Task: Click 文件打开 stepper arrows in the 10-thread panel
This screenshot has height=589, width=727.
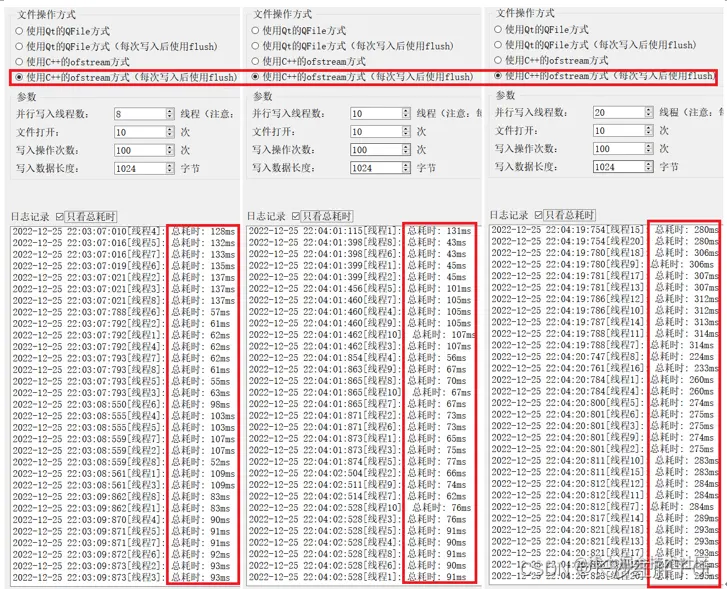Action: click(407, 132)
